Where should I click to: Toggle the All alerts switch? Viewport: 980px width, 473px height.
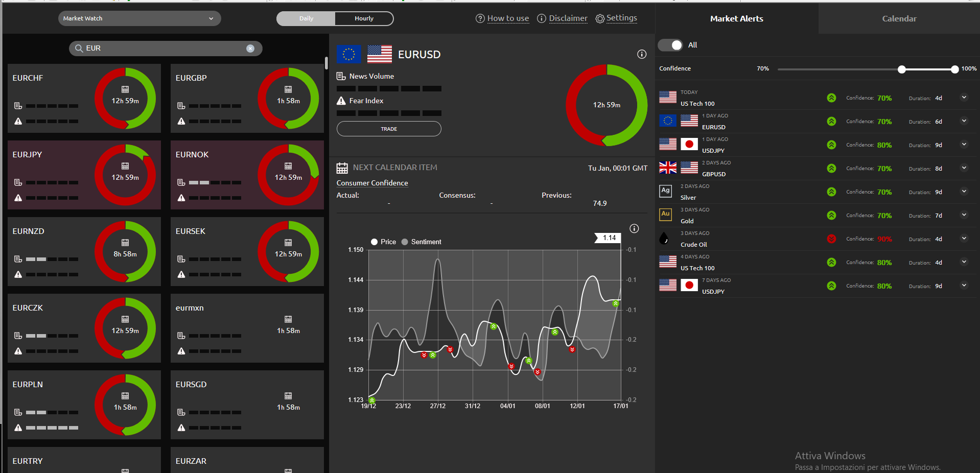tap(670, 45)
